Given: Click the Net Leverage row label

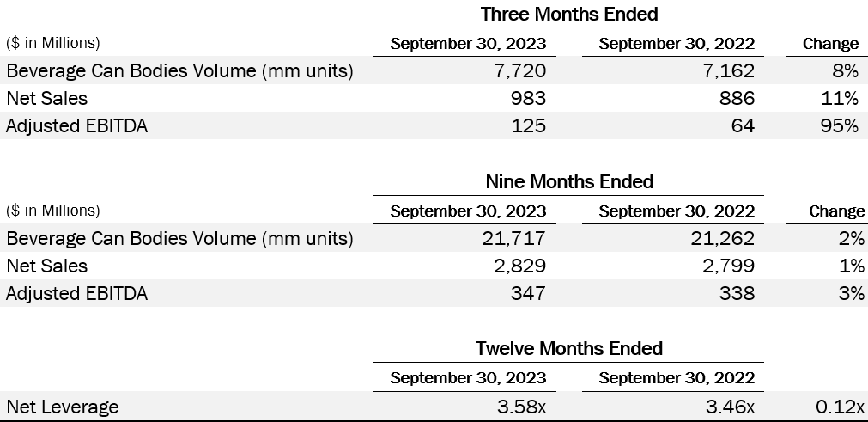Looking at the screenshot, I should 62,406.
